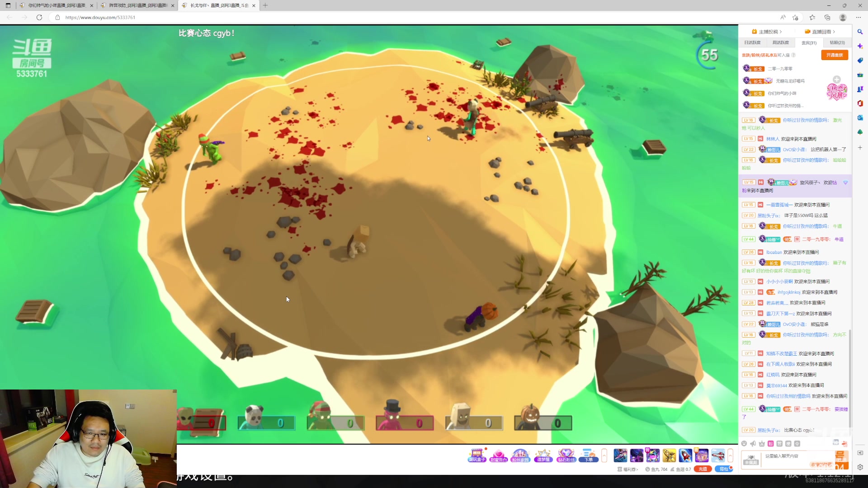This screenshot has width=868, height=488.
Task: Open the 粉丝家园 activity icon
Action: 520,455
